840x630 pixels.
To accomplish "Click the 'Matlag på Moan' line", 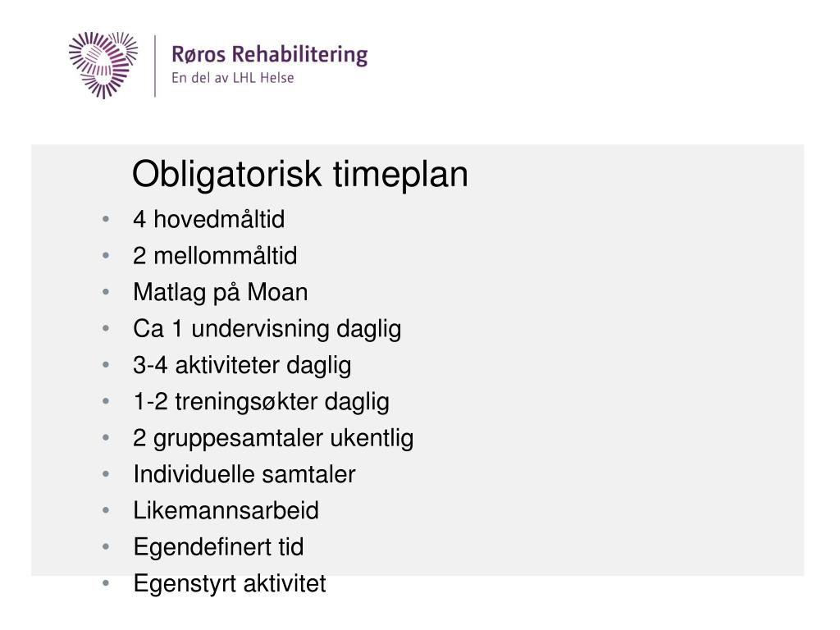I will point(220,293).
